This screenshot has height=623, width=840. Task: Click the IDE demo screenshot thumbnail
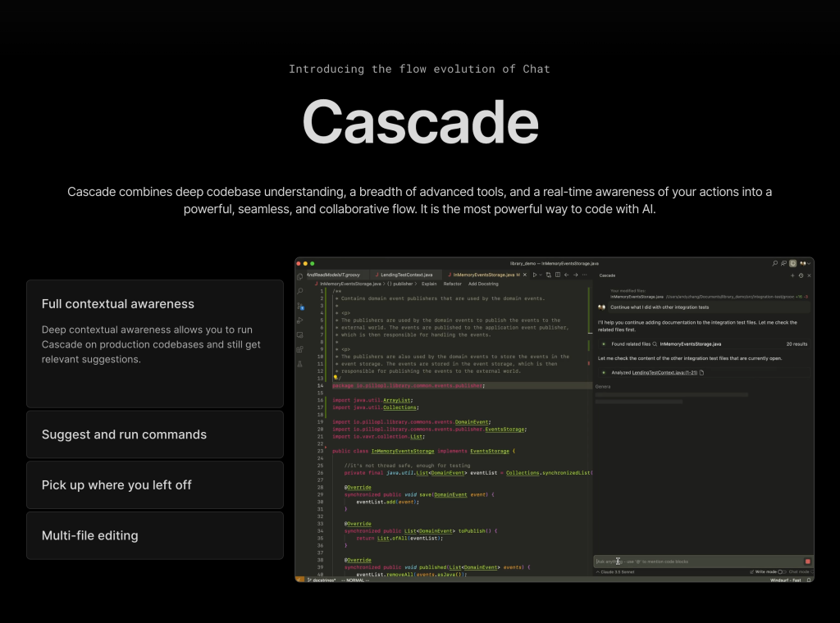(555, 420)
